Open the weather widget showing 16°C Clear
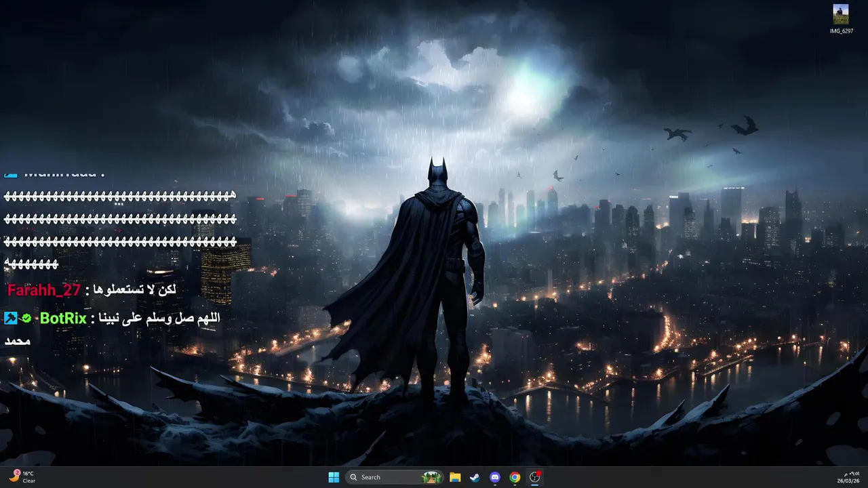Image resolution: width=868 pixels, height=488 pixels. pos(22,477)
